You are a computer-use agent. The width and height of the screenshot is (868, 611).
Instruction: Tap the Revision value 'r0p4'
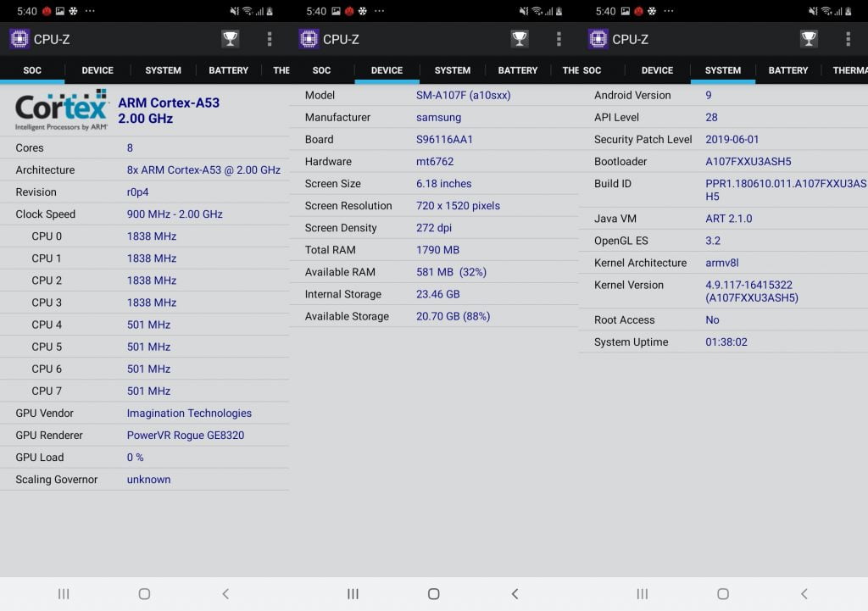(x=138, y=192)
